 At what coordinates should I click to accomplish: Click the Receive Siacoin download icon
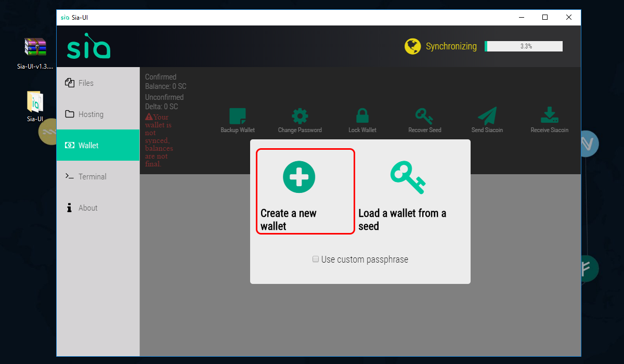tap(550, 116)
